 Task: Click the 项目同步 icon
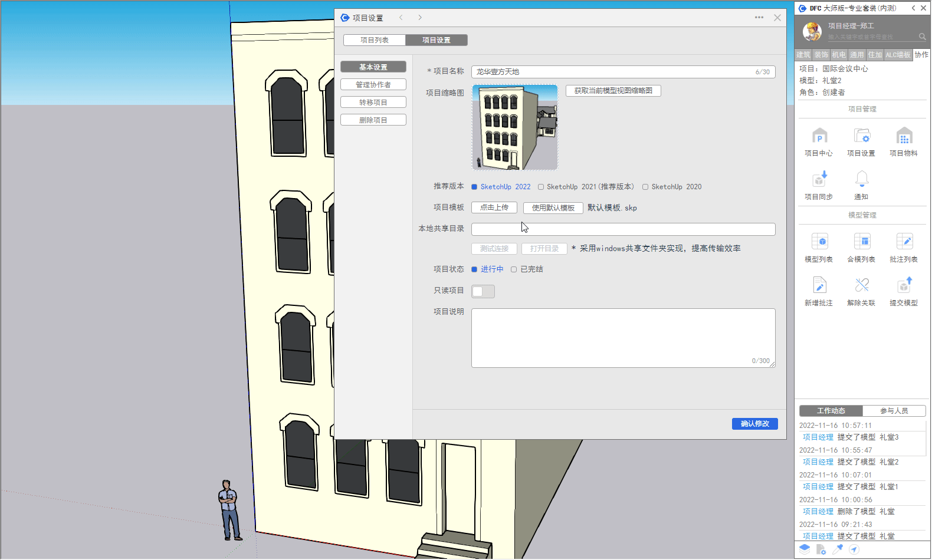coord(819,179)
